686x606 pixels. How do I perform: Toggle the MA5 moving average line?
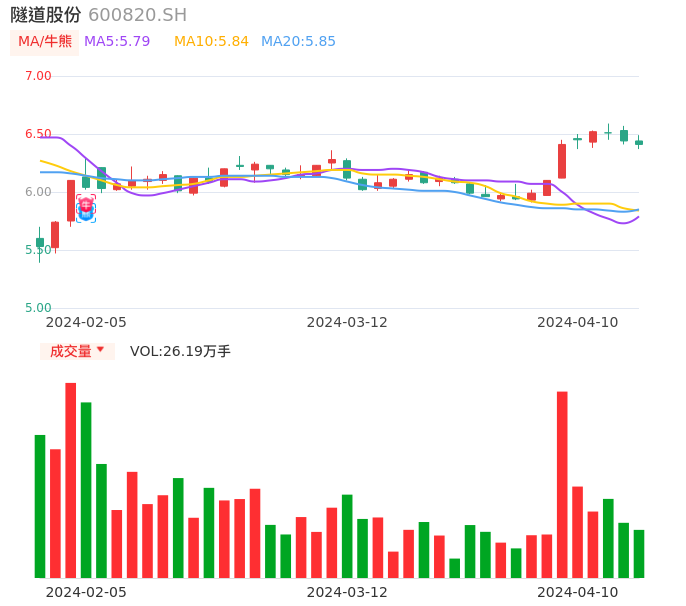[x=117, y=41]
